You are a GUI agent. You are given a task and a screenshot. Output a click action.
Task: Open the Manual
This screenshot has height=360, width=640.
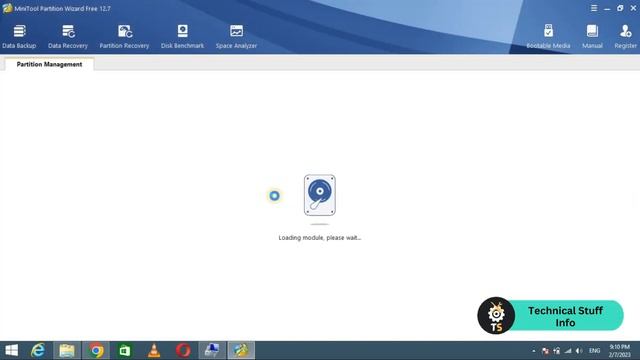coord(592,37)
